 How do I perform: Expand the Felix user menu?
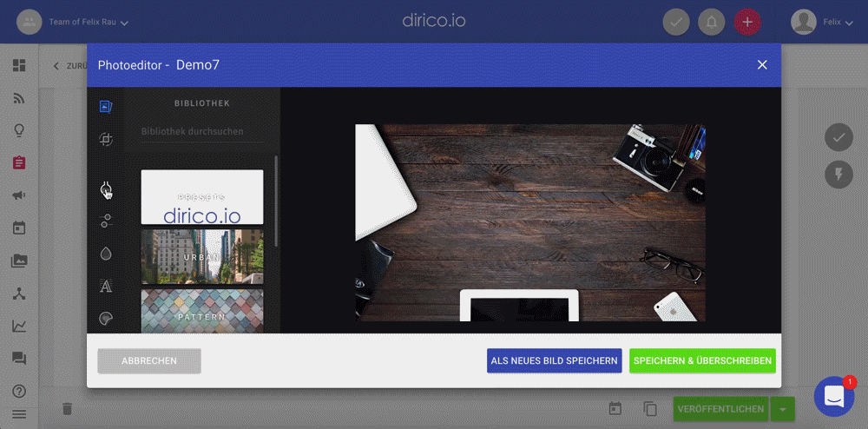click(x=838, y=22)
